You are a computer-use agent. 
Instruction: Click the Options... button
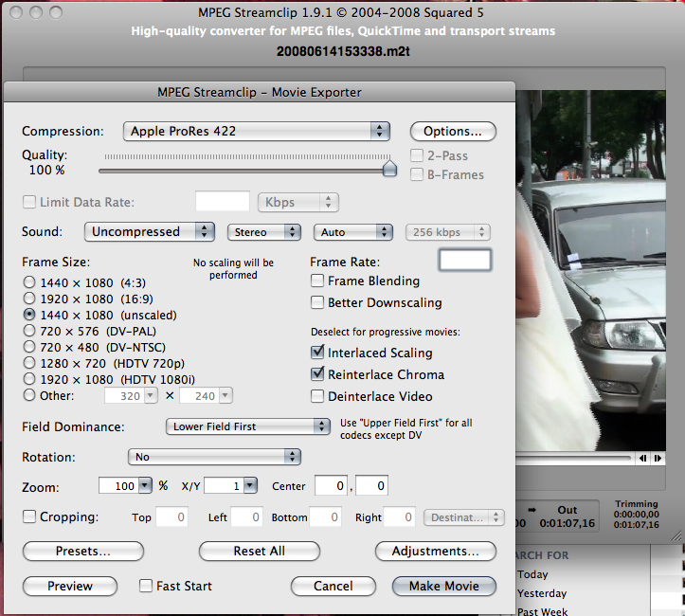tap(453, 131)
